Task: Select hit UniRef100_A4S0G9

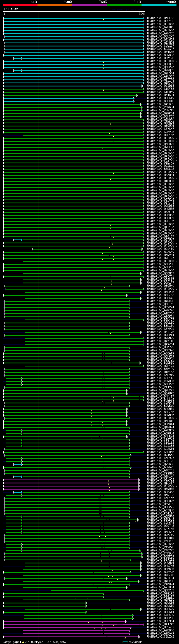Action: pos(161,104)
